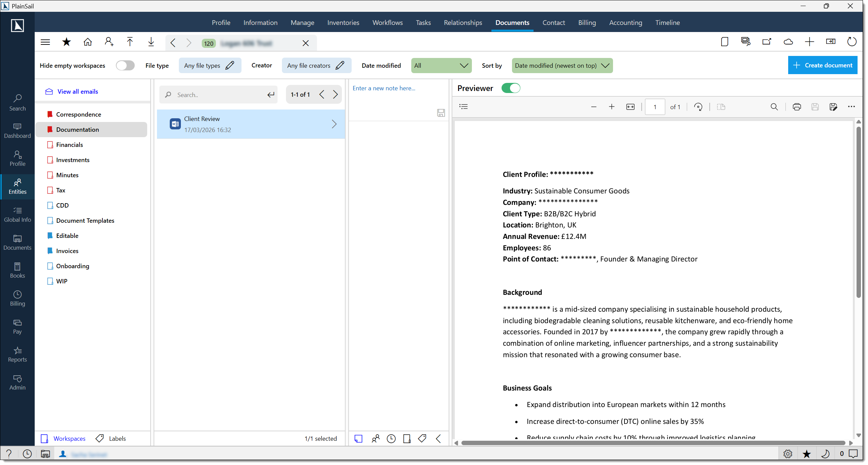The image size is (868, 465).
Task: Check the Financials label checkbox
Action: 51,145
